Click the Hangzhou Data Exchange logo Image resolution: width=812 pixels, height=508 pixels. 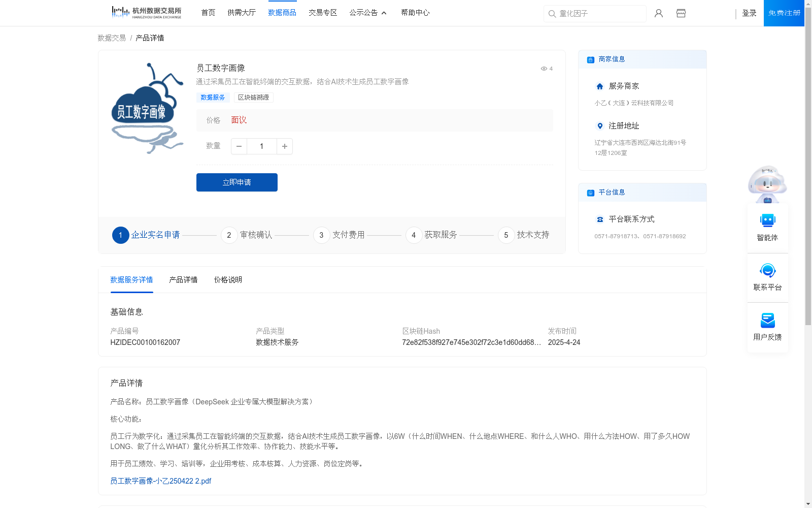pos(146,13)
